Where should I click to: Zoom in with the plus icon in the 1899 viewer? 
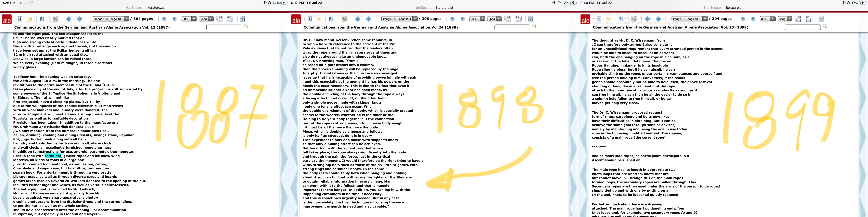pyautogui.click(x=753, y=19)
